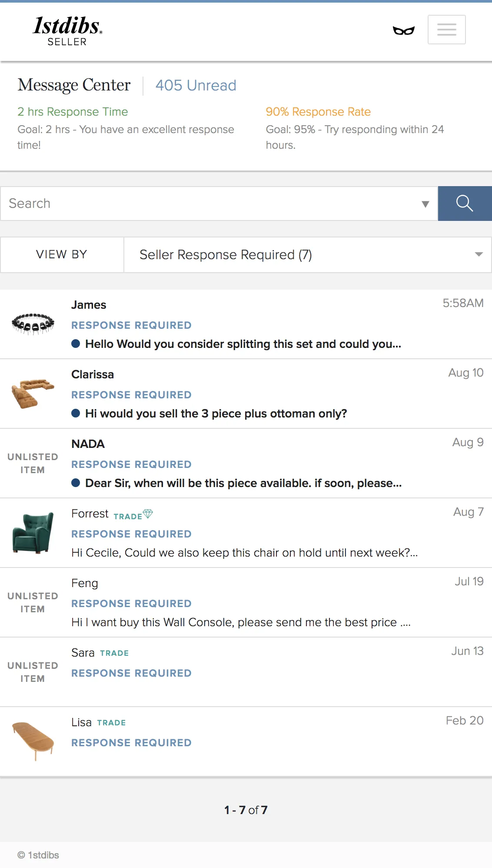
Task: Click the 1 - 7 of 7 pagination text
Action: click(246, 810)
